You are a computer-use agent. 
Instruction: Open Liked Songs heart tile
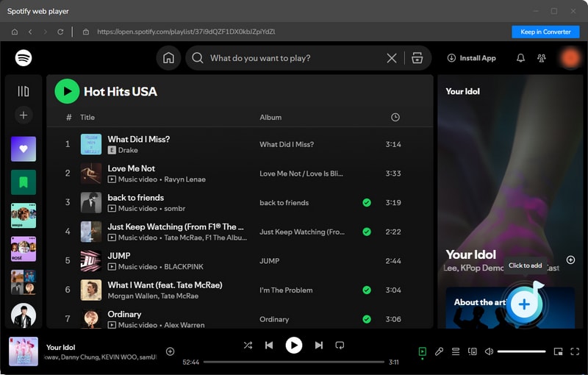[x=24, y=149]
